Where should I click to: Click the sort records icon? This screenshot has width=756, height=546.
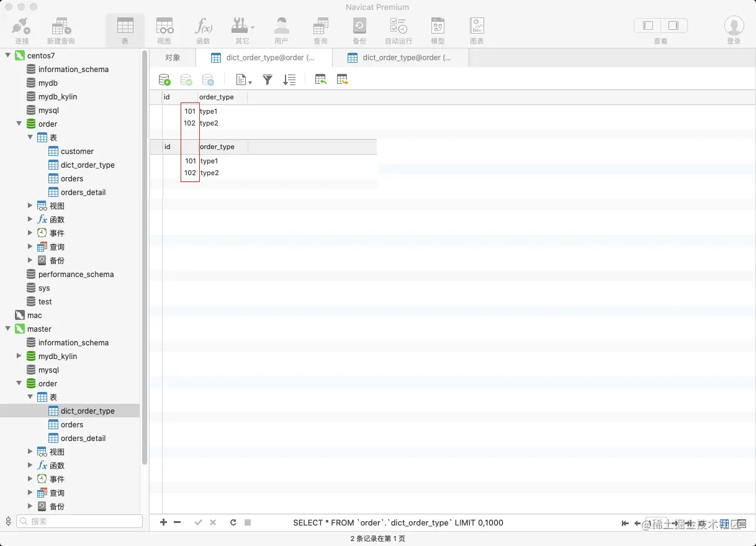289,80
